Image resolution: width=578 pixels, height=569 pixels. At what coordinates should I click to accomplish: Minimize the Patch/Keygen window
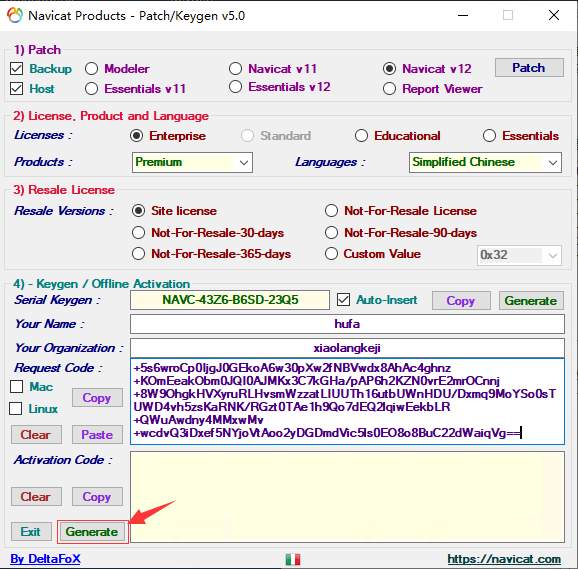pyautogui.click(x=463, y=15)
